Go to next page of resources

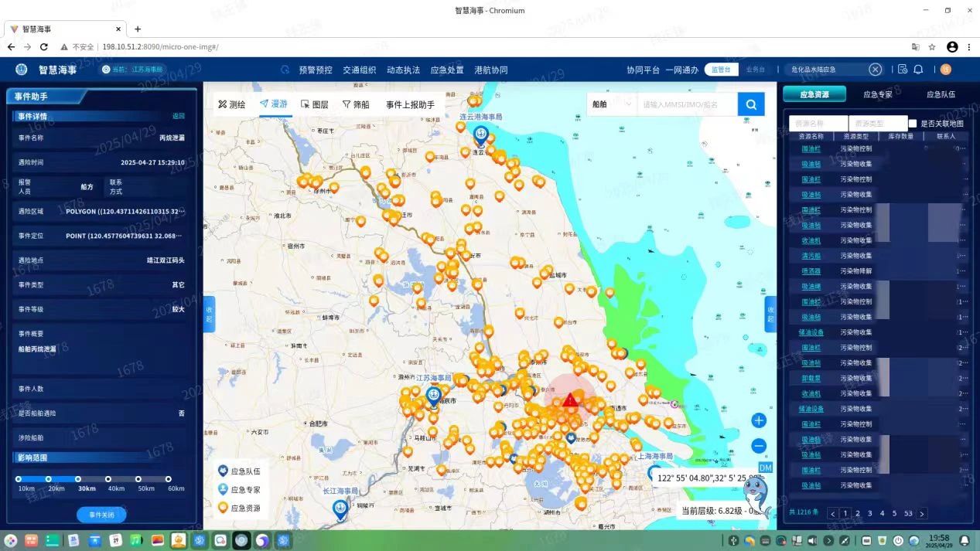coord(922,513)
